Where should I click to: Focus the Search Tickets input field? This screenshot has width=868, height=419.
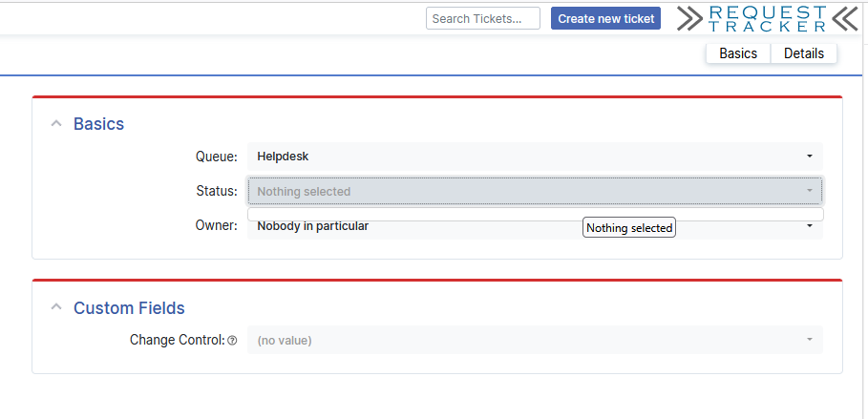point(483,18)
